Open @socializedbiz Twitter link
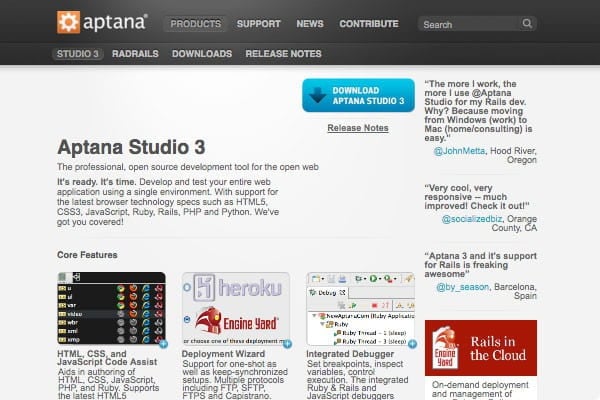Viewport: 600px width, 400px height. [x=472, y=219]
